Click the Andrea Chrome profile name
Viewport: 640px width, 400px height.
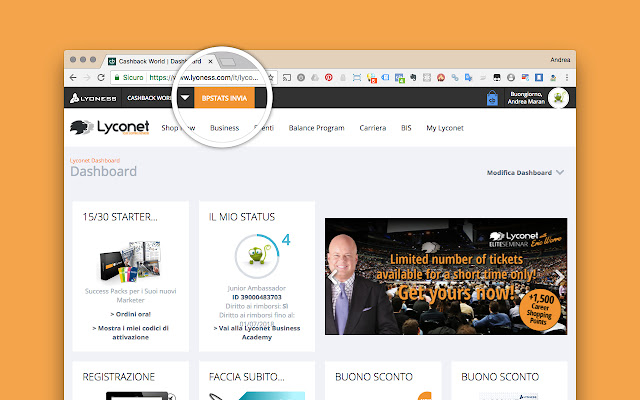tap(560, 60)
